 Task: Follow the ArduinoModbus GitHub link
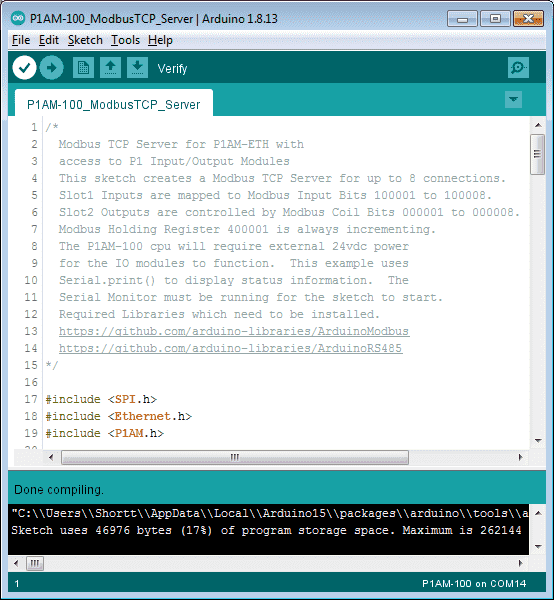234,331
